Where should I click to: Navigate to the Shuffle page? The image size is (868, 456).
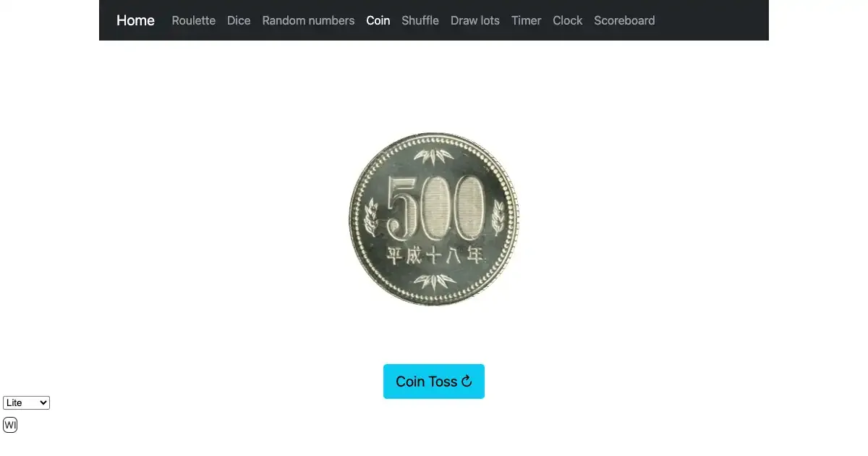420,20
